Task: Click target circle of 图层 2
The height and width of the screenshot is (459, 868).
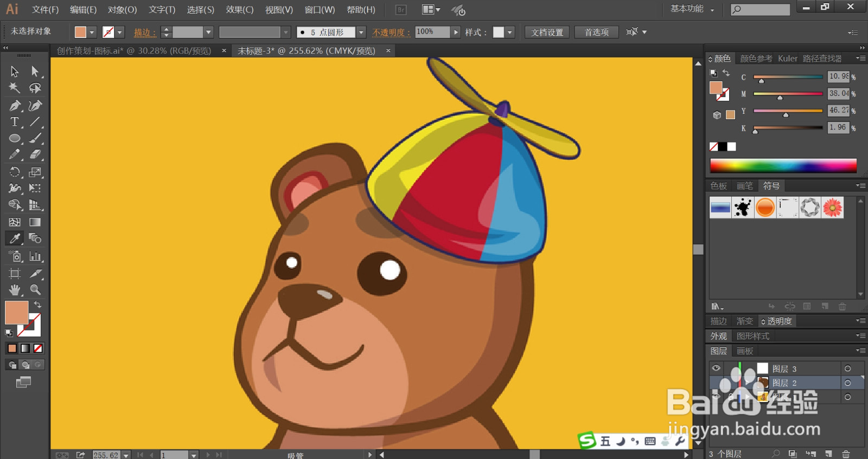Action: 847,383
